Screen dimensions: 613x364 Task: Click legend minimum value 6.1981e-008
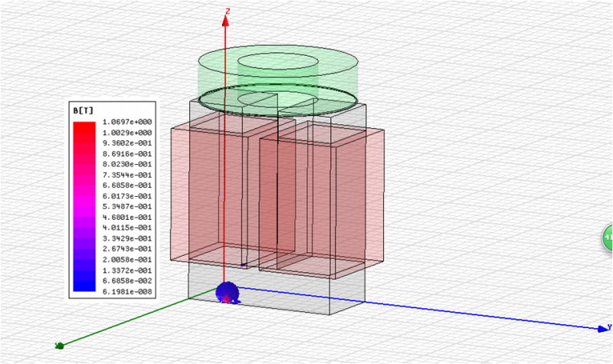(127, 291)
